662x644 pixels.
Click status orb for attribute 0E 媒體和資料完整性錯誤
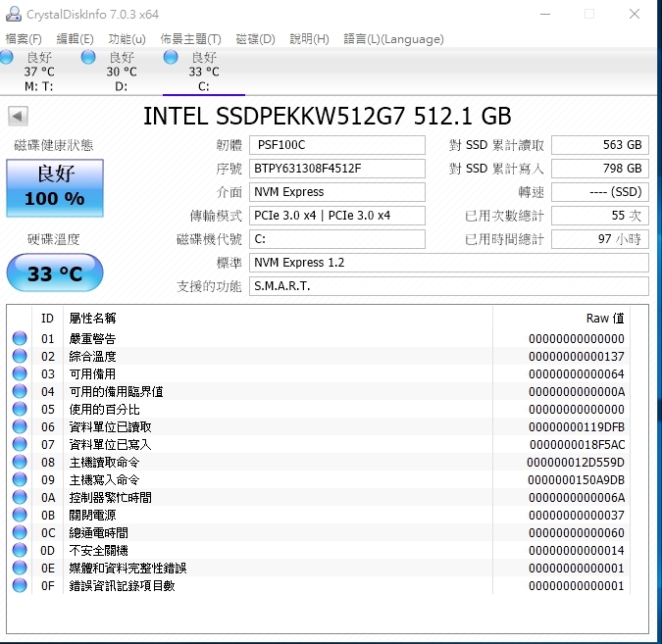20,569
